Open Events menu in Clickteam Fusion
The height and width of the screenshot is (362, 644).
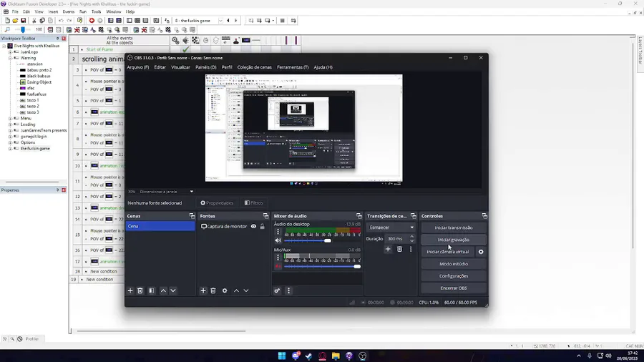click(x=68, y=12)
